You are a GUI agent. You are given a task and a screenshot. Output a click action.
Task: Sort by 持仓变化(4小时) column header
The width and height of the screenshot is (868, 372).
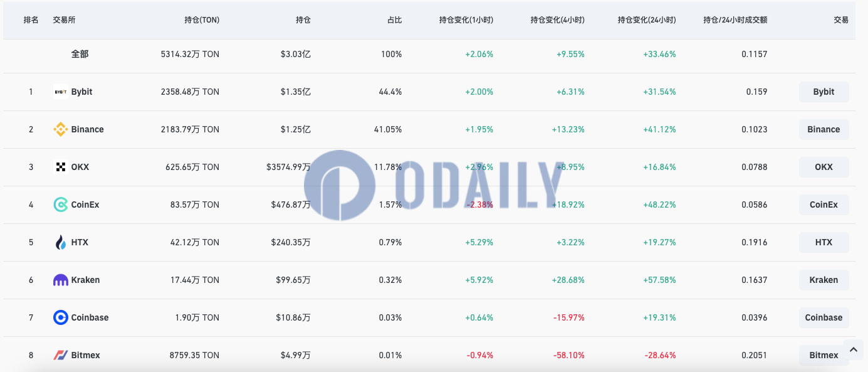click(557, 20)
